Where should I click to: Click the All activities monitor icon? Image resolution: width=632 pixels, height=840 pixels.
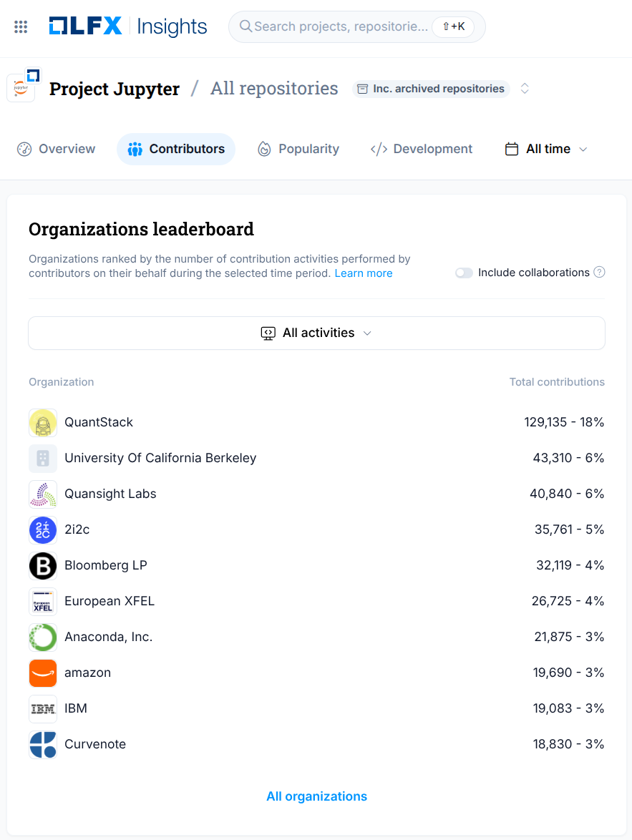click(268, 333)
